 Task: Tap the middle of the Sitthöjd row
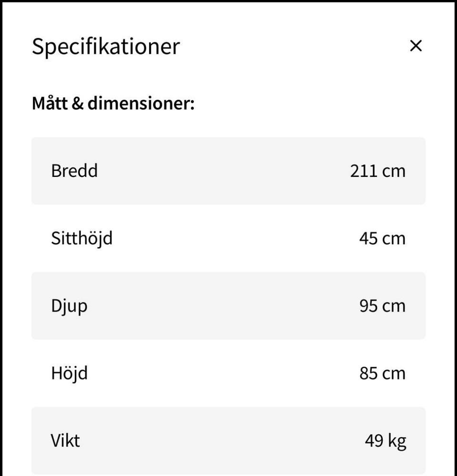[228, 238]
